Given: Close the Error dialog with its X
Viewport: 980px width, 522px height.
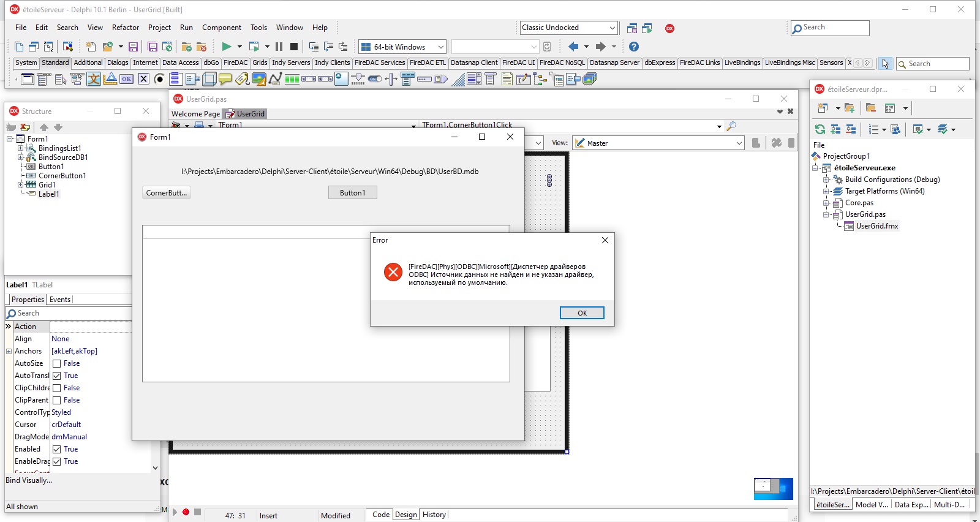Looking at the screenshot, I should 605,240.
